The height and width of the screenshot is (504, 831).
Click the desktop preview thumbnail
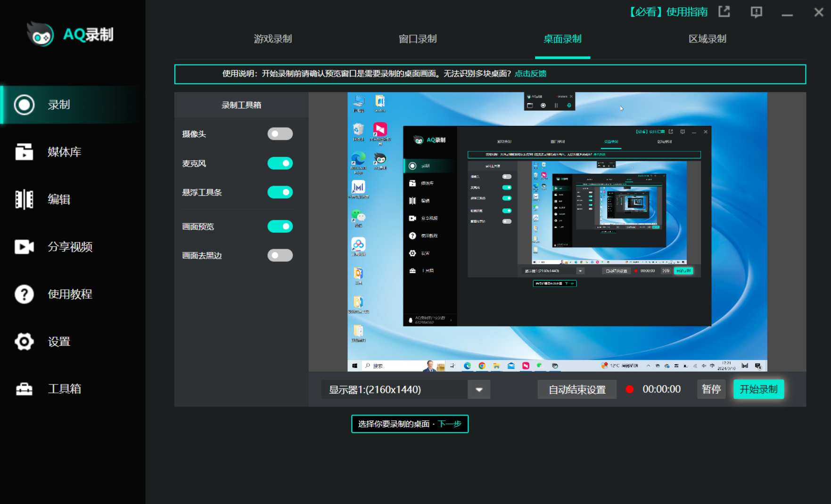557,232
